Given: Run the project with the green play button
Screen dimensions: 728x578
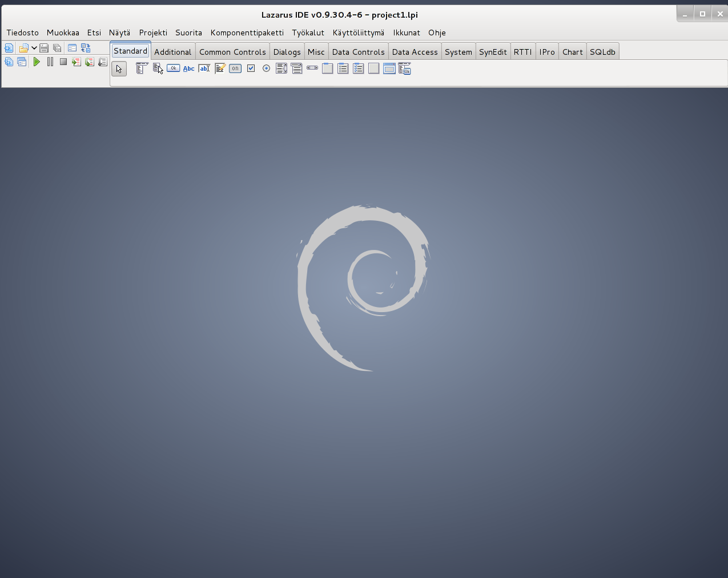Looking at the screenshot, I should (x=37, y=62).
